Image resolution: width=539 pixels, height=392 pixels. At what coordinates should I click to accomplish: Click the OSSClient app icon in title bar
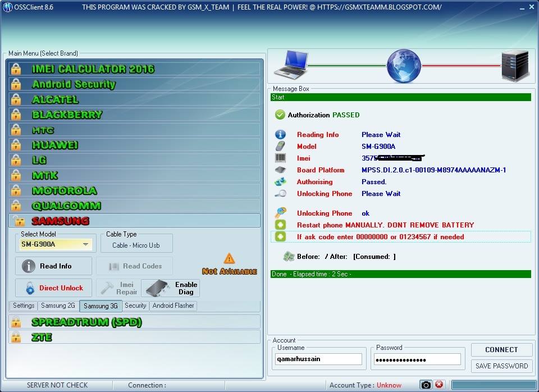[x=7, y=7]
